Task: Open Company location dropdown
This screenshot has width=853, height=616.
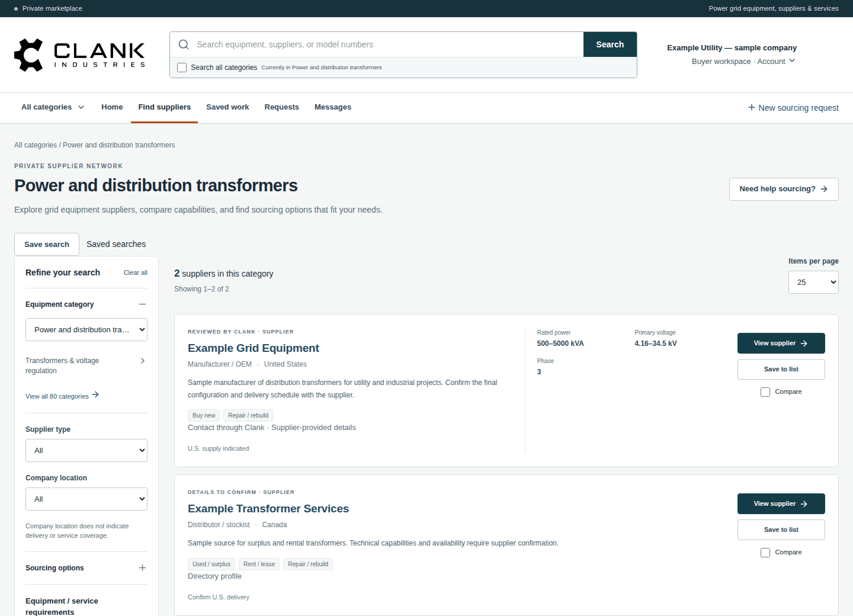Action: pos(86,499)
